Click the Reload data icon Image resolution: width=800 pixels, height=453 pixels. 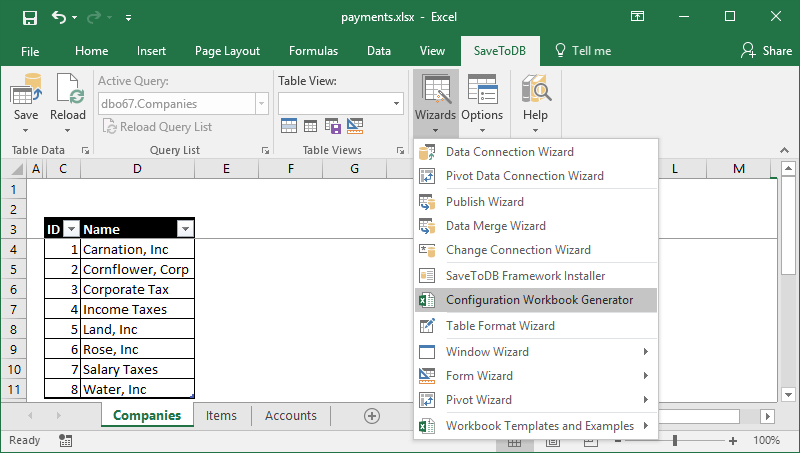(69, 89)
